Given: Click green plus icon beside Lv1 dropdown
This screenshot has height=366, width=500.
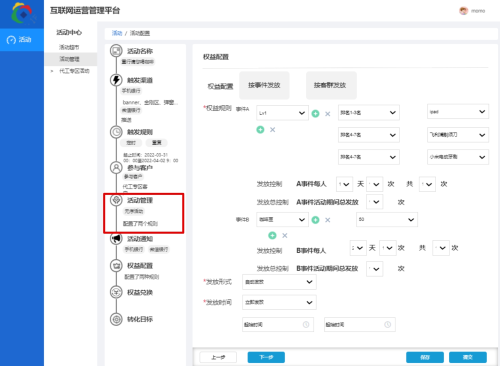Looking at the screenshot, I should pos(315,114).
